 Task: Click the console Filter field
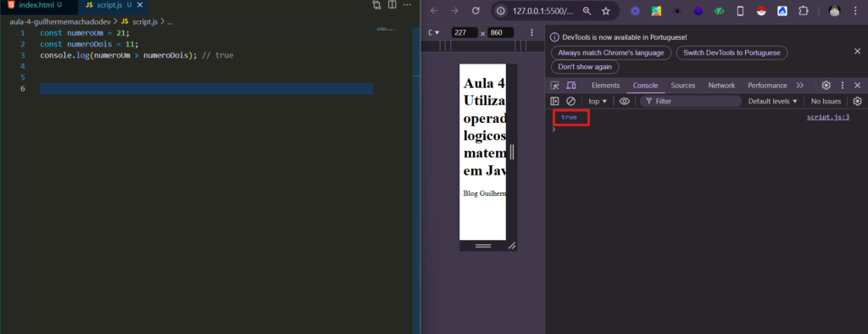tap(691, 102)
